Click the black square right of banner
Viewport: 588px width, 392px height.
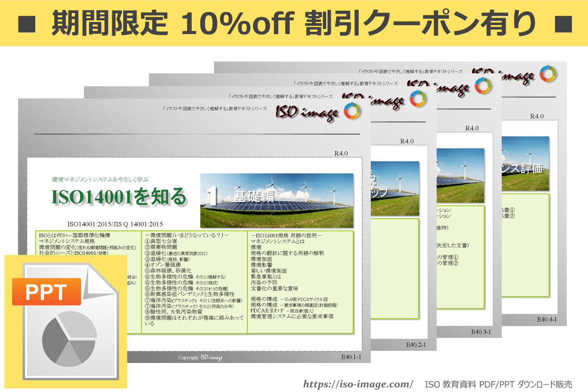tap(563, 24)
